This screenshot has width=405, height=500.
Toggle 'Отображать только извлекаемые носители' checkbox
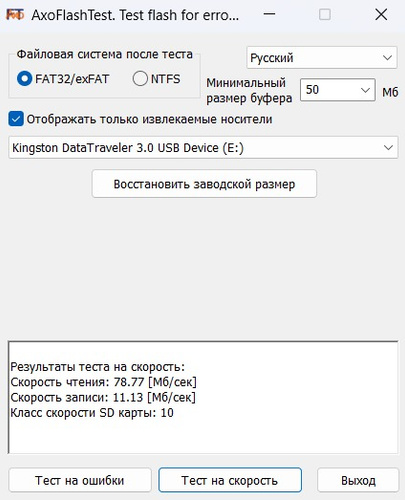16,119
